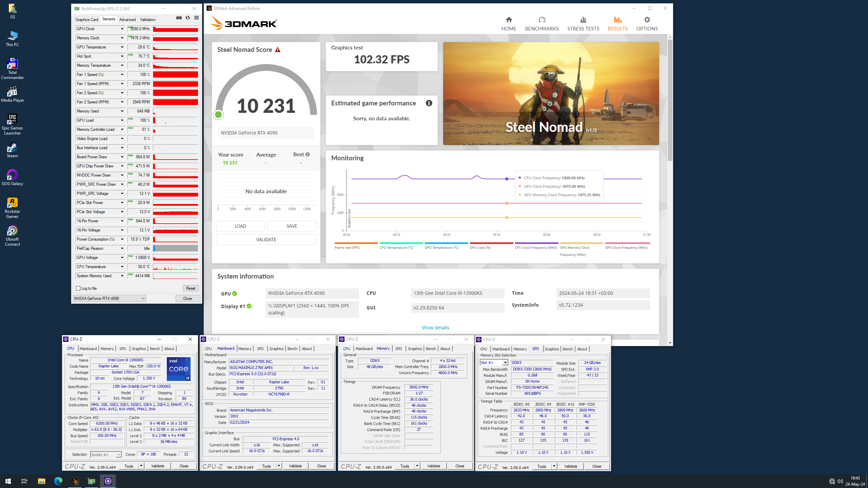Expand the Hot Spot sensor dropdown
This screenshot has height=488, width=868.
click(122, 56)
